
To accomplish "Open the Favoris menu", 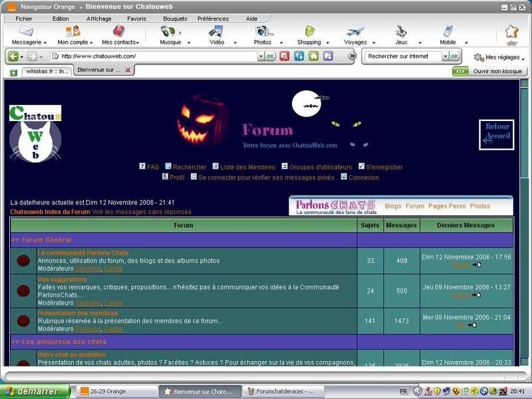I will (x=136, y=19).
